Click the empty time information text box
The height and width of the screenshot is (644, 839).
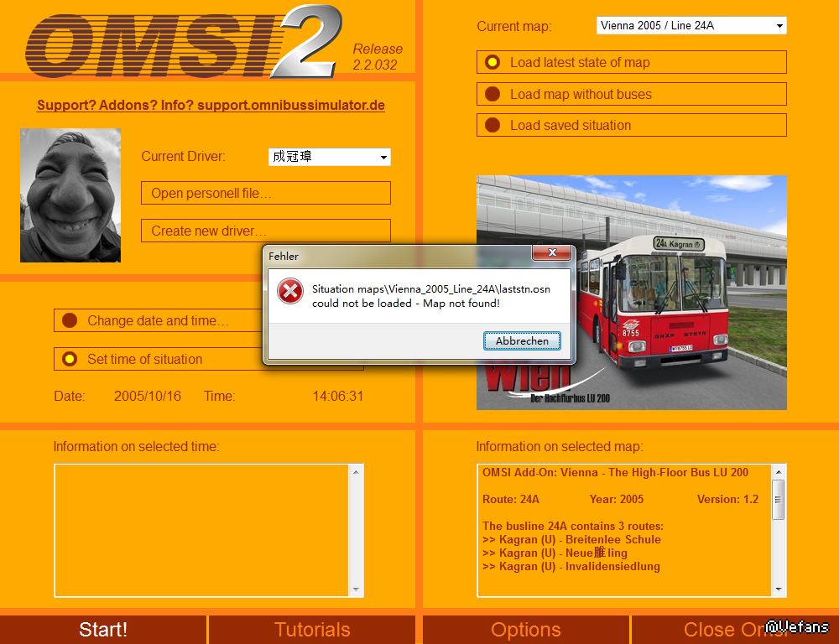pyautogui.click(x=201, y=530)
